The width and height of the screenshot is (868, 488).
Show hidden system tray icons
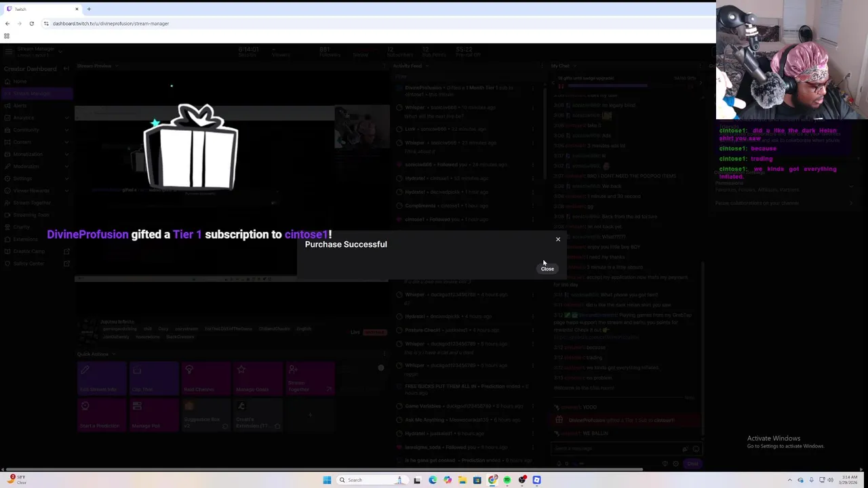(x=790, y=480)
